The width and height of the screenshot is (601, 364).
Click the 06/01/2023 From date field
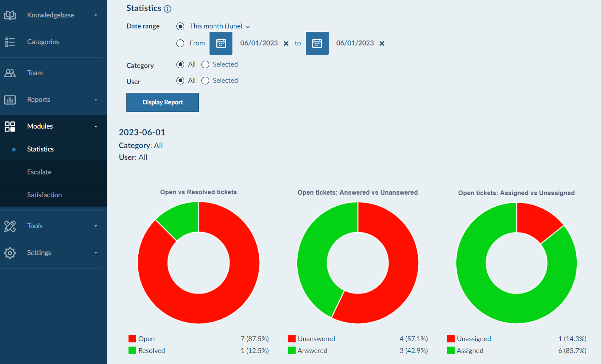pyautogui.click(x=259, y=43)
